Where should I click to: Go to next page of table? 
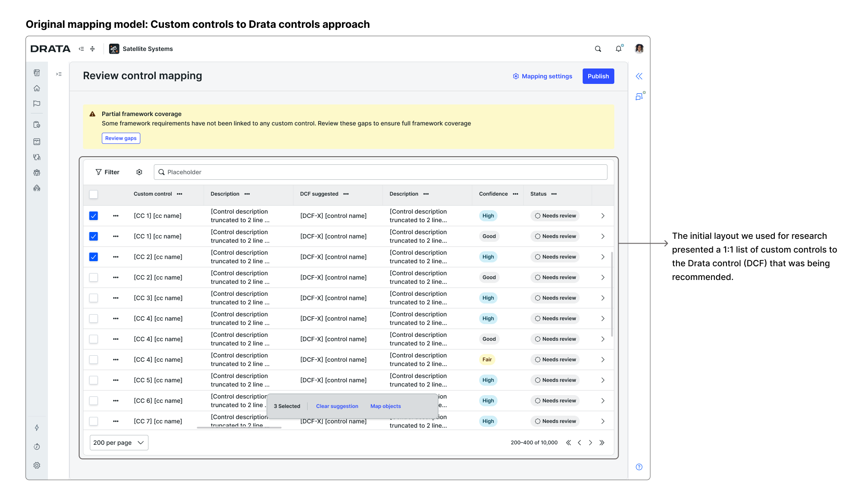pyautogui.click(x=591, y=443)
